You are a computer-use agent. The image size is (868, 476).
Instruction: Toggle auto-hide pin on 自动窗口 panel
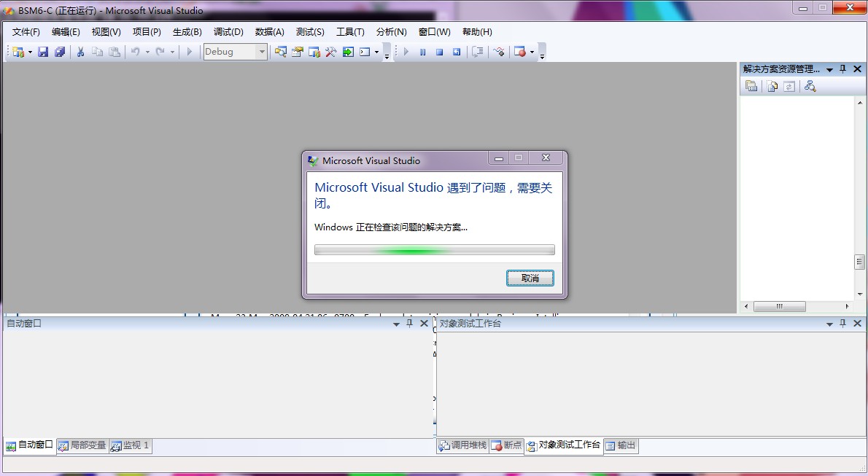(x=410, y=323)
